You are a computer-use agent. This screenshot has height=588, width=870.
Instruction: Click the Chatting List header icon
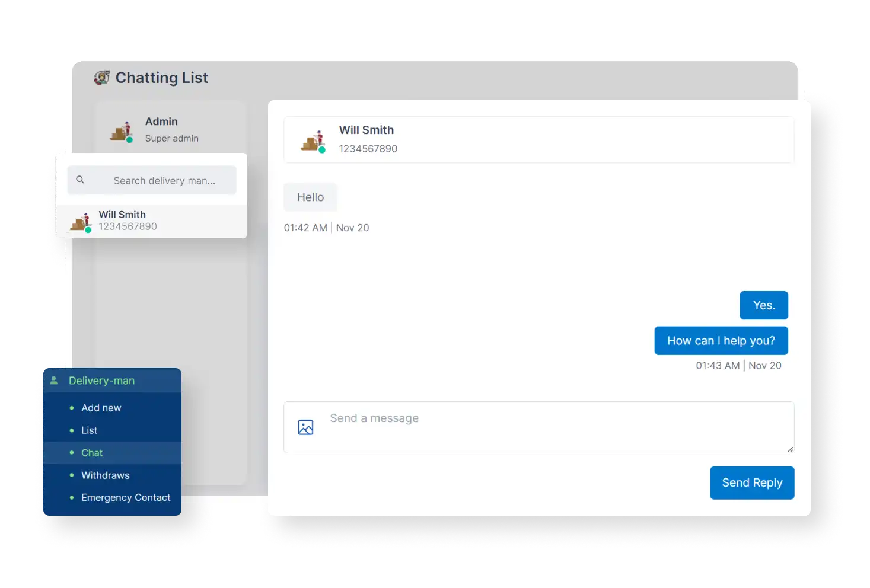pyautogui.click(x=102, y=78)
